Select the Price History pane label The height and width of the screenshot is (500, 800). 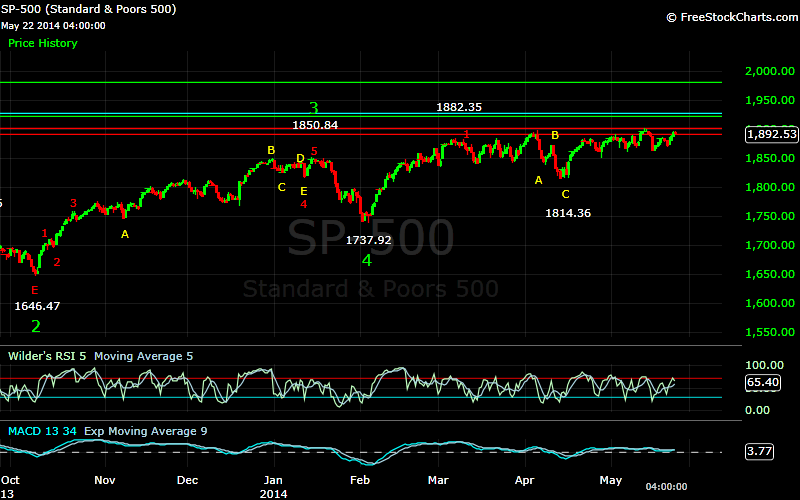tap(43, 43)
